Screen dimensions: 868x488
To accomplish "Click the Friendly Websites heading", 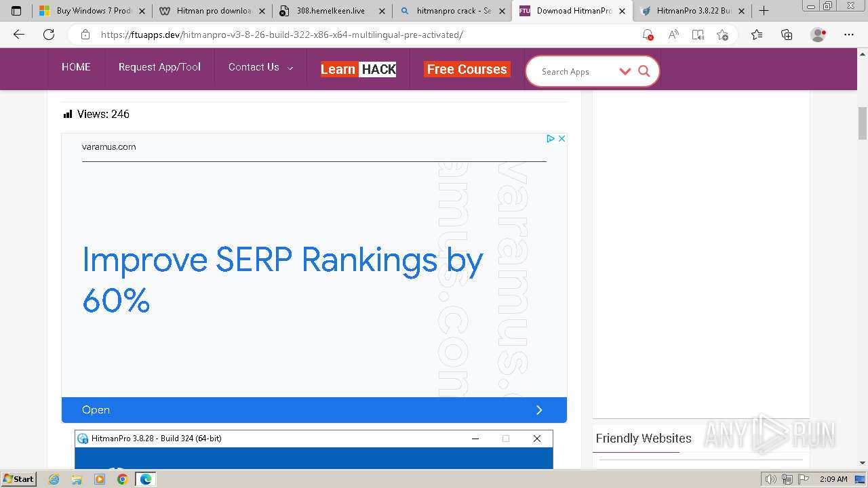I will point(644,439).
